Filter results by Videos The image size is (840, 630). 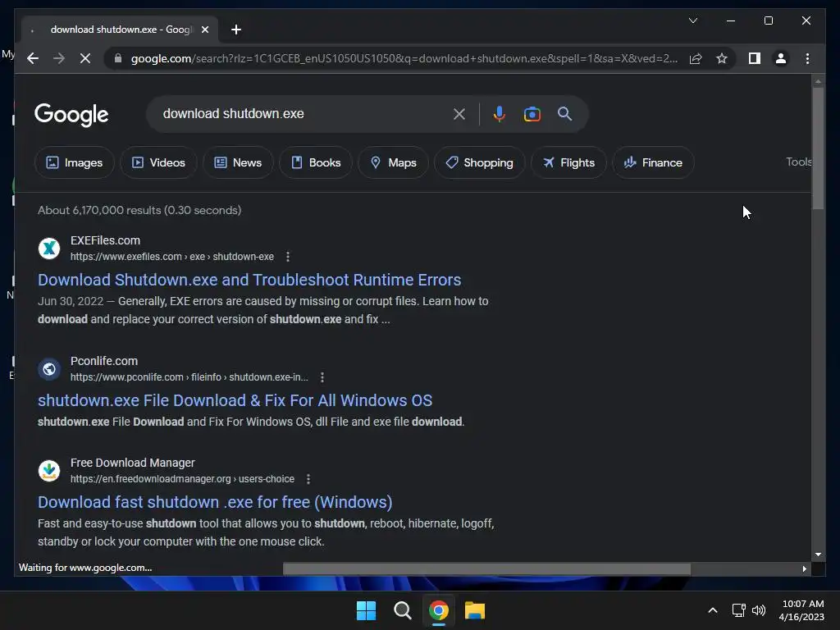(158, 162)
